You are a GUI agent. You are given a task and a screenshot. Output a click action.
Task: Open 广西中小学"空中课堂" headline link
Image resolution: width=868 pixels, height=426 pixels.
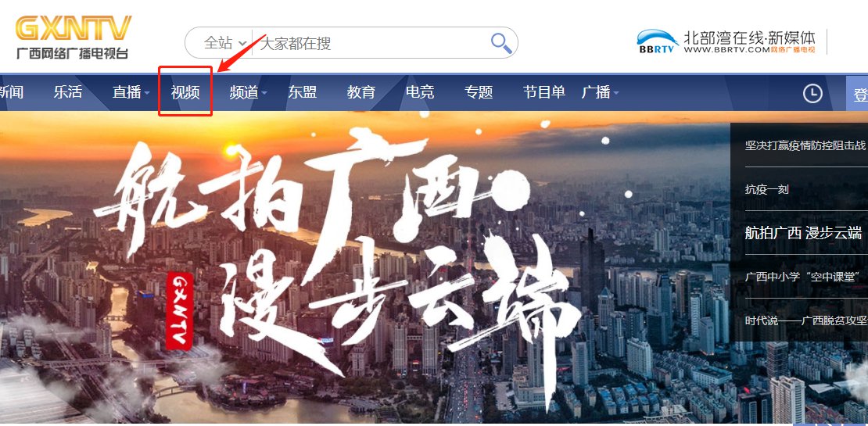(x=805, y=277)
